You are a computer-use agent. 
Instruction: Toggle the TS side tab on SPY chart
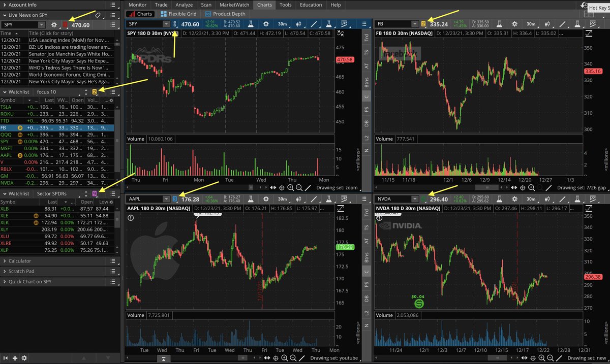(x=367, y=52)
